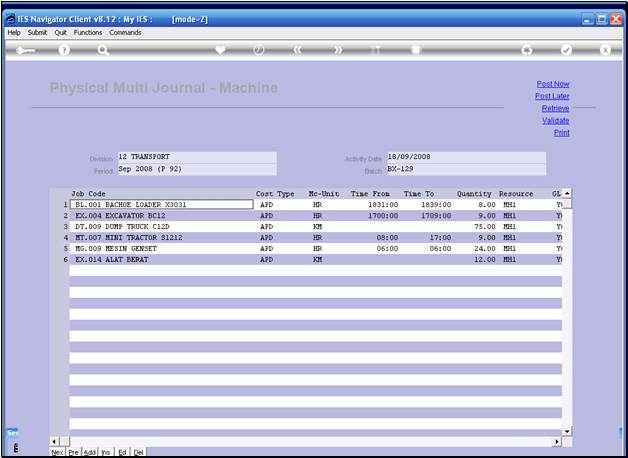
Task: Click the grid's vertical scroll up arrow
Action: 567,193
